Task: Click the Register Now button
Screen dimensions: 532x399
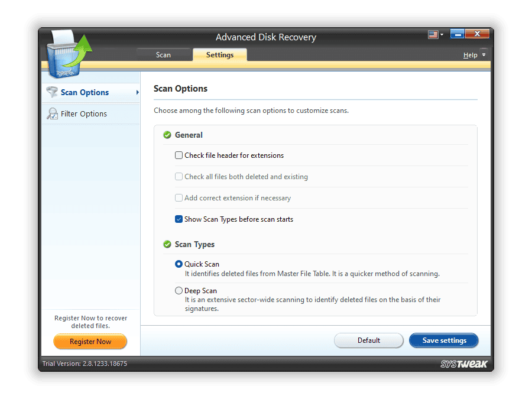Action: 90,341
